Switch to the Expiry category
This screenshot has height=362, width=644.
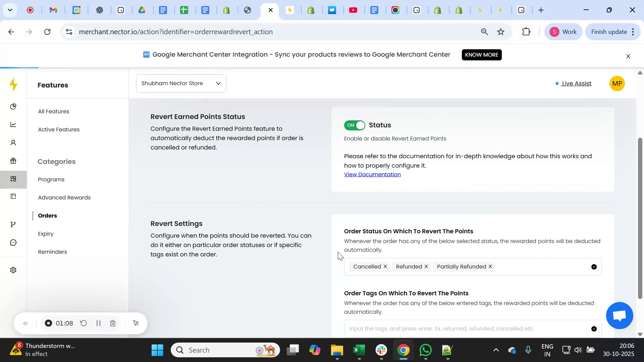(46, 234)
